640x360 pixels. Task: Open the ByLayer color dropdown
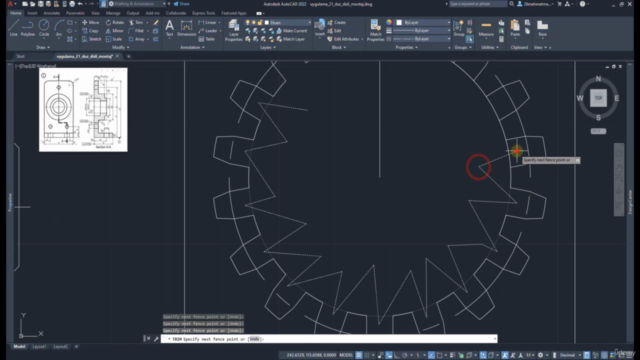(x=423, y=22)
